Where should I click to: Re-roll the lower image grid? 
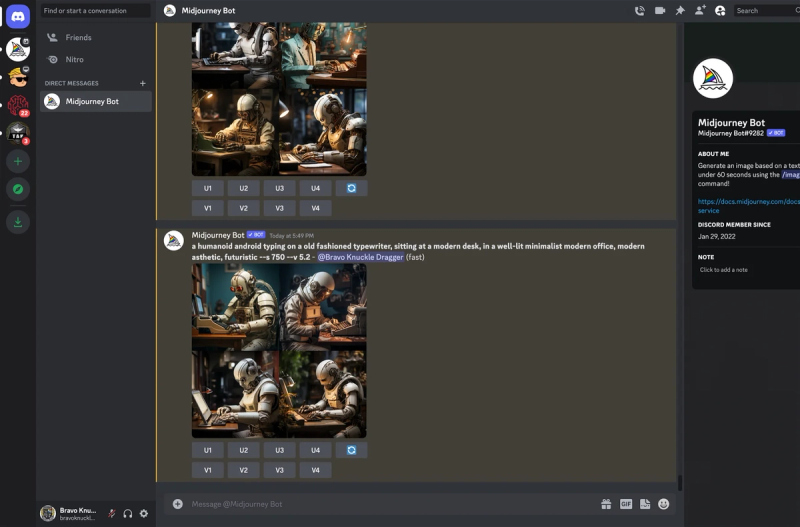tap(352, 450)
